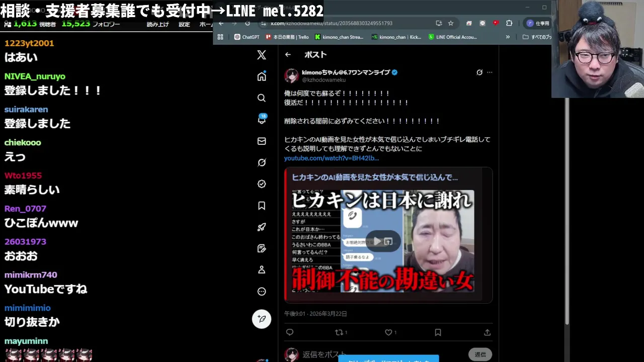Select chat username Wto1955

point(23,175)
